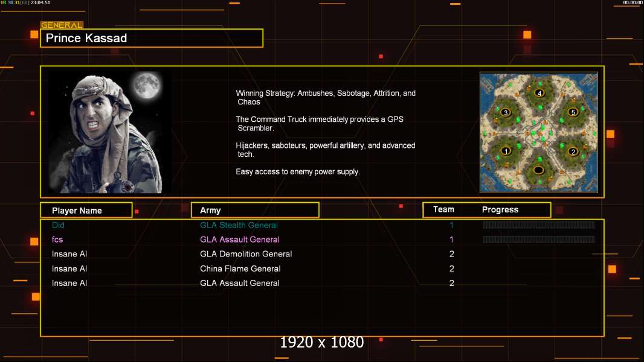Click the Hijackers, saboteurs description text
Screen dimensions: 644x362
click(325, 150)
